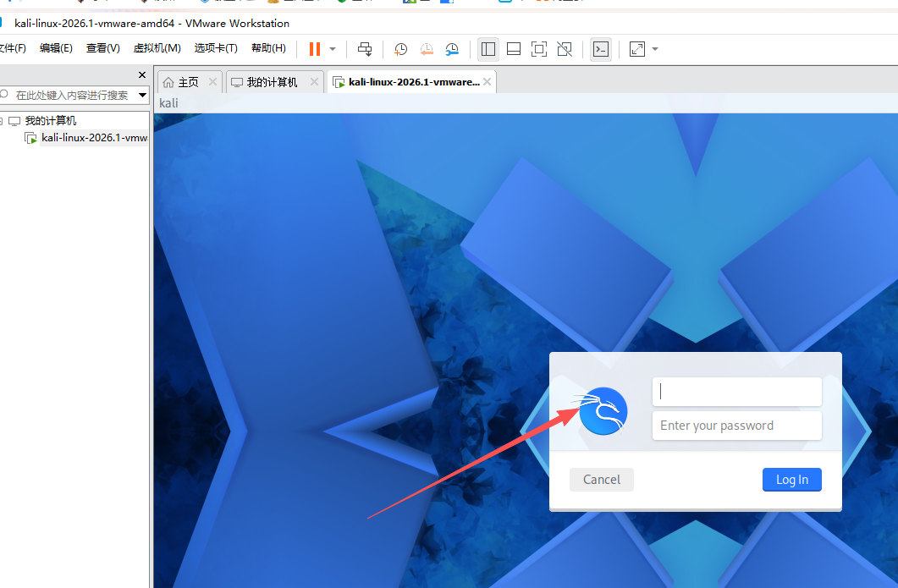Screen dimensions: 898x588
Task: Enter full screen mode from the toolbar
Action: [539, 49]
